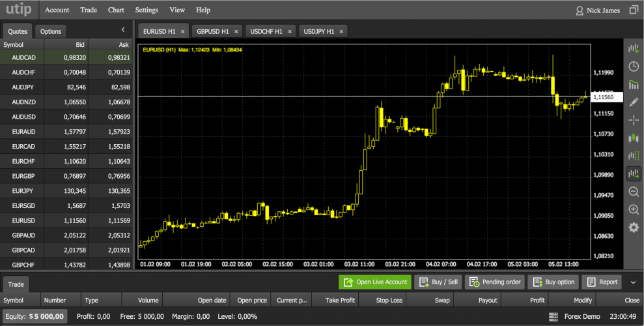This screenshot has height=326, width=644.
Task: Click the Open Live Account button
Action: pyautogui.click(x=374, y=282)
